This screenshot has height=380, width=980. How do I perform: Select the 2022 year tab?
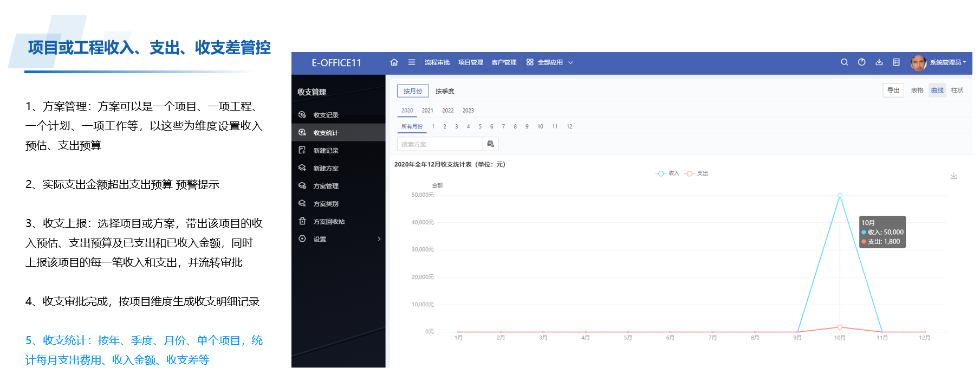point(448,111)
